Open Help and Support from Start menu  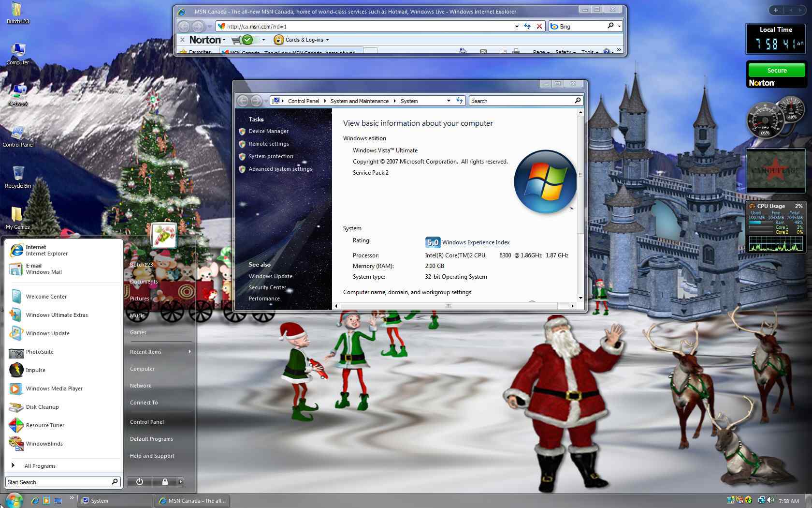[x=152, y=456]
